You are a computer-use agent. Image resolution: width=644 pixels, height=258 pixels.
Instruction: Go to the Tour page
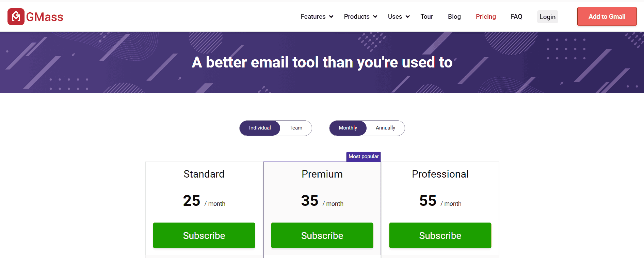(426, 17)
